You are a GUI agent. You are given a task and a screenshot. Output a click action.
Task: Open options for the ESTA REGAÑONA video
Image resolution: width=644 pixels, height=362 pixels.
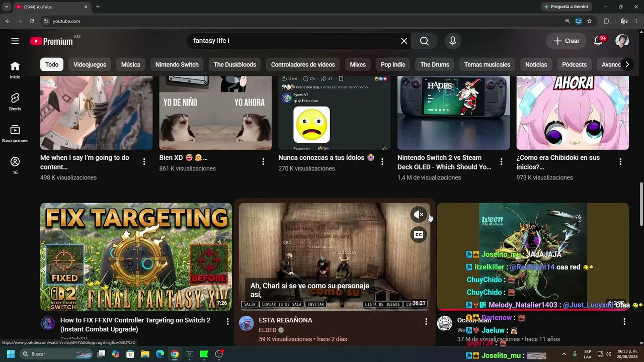pyautogui.click(x=426, y=321)
